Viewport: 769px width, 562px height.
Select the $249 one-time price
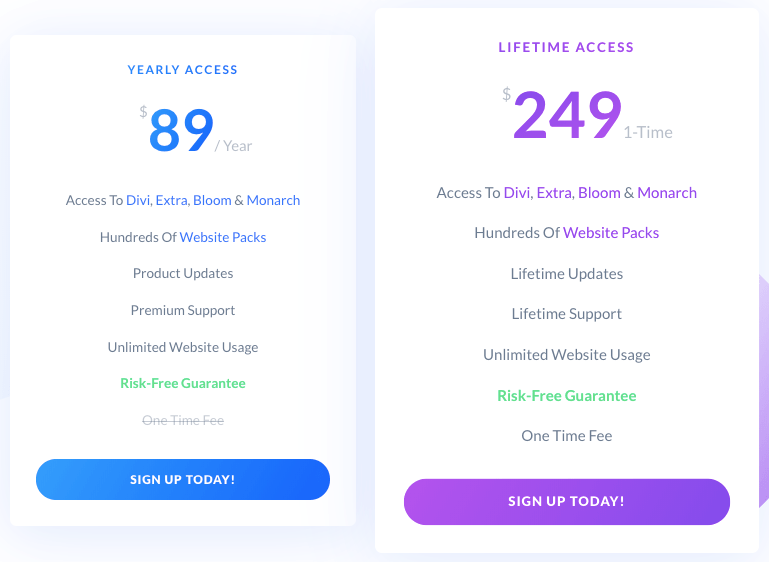click(x=567, y=115)
